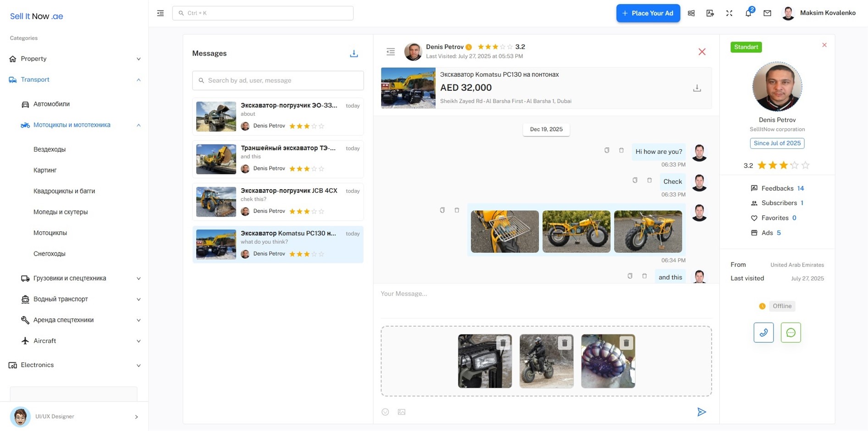Viewport: 868px width, 431px height.
Task: Click the send message arrow icon
Action: [x=701, y=412]
